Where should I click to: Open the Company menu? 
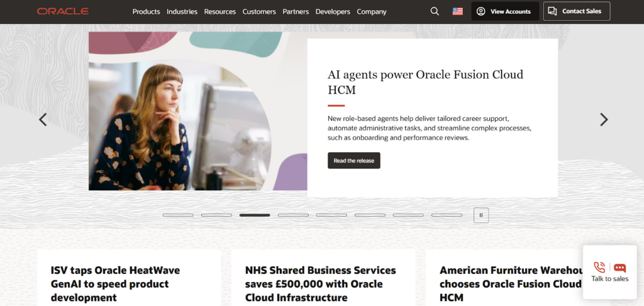click(372, 11)
